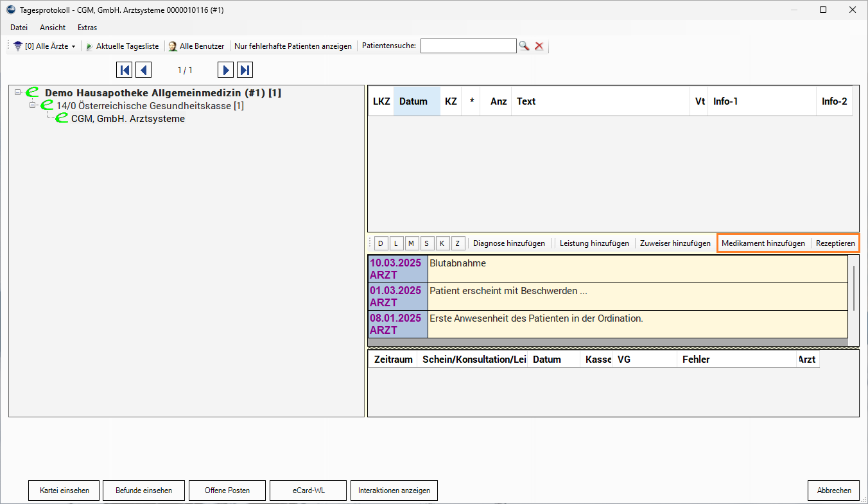Open the Extras menu
The height and width of the screenshot is (504, 868).
tap(87, 28)
